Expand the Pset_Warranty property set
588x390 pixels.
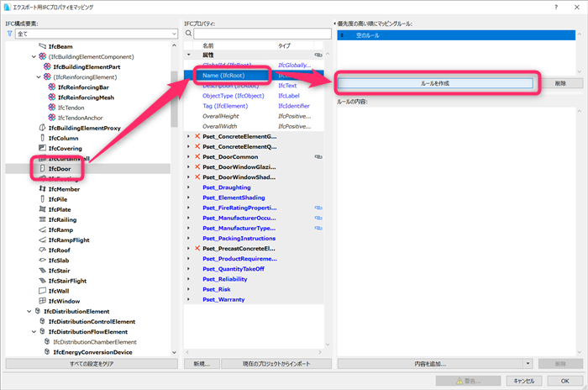189,299
